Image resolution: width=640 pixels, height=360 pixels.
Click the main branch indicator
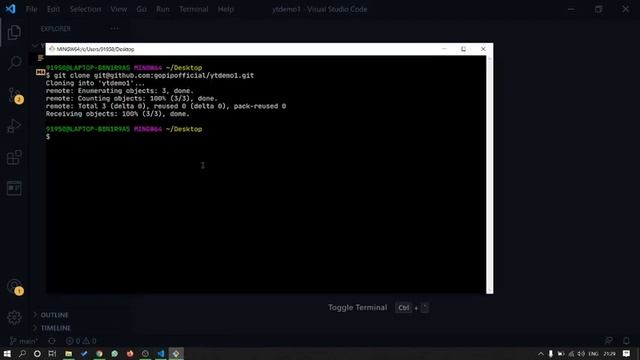point(24,341)
